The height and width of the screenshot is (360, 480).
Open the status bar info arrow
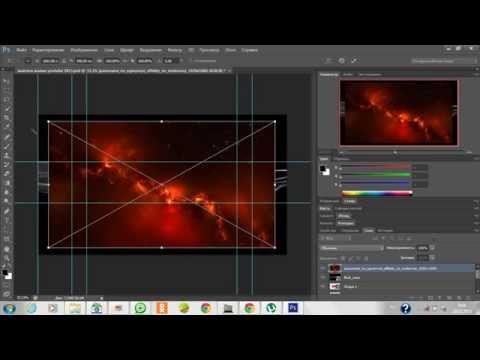102,298
